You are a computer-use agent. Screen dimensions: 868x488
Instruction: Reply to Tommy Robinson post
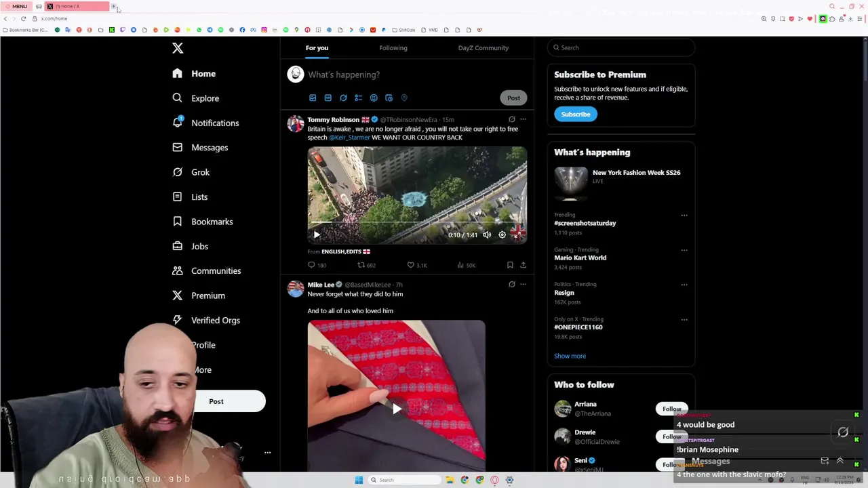(317, 265)
